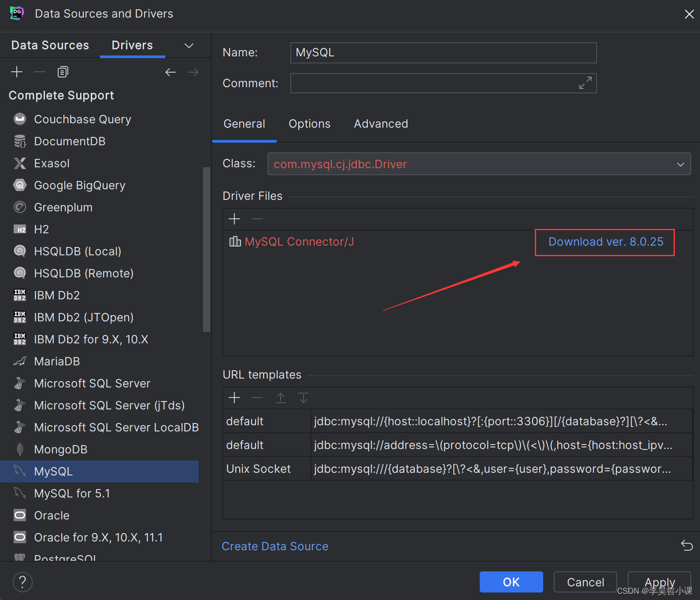Remove the selected URL template

[257, 398]
